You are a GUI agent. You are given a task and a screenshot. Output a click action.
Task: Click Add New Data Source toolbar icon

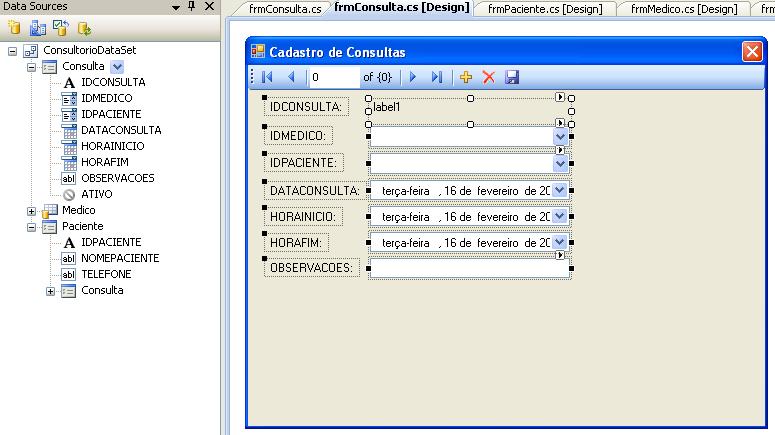point(14,29)
